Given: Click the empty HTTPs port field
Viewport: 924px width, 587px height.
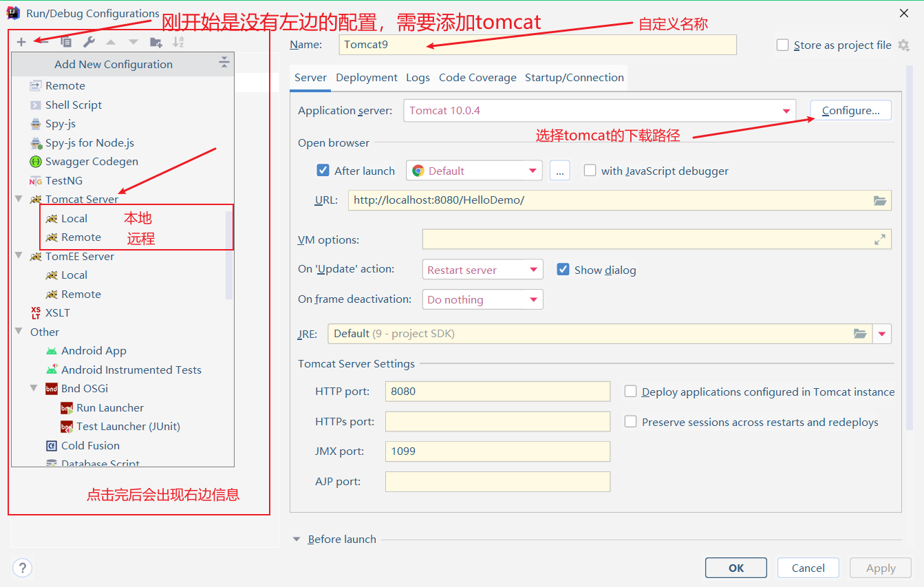Looking at the screenshot, I should 497,421.
